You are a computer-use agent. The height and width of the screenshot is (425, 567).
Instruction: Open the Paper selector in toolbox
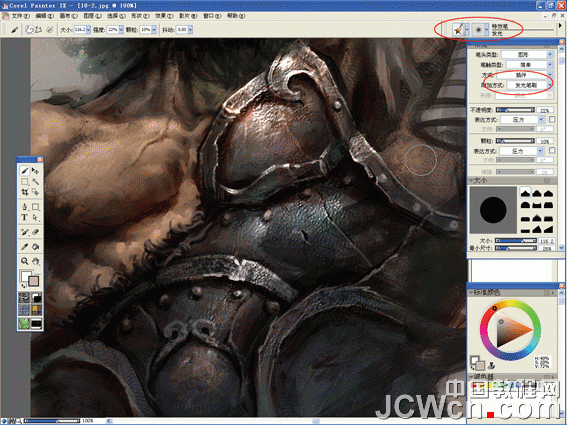(x=24, y=298)
